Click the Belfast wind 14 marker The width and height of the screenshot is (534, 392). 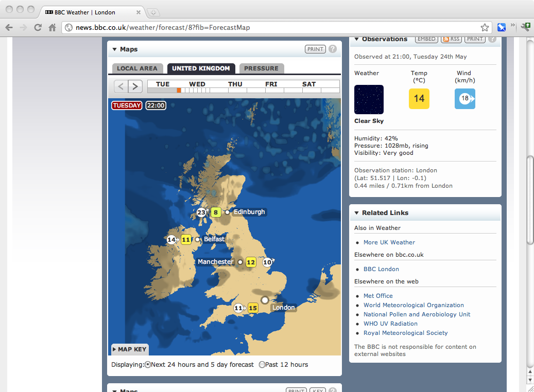click(x=171, y=240)
